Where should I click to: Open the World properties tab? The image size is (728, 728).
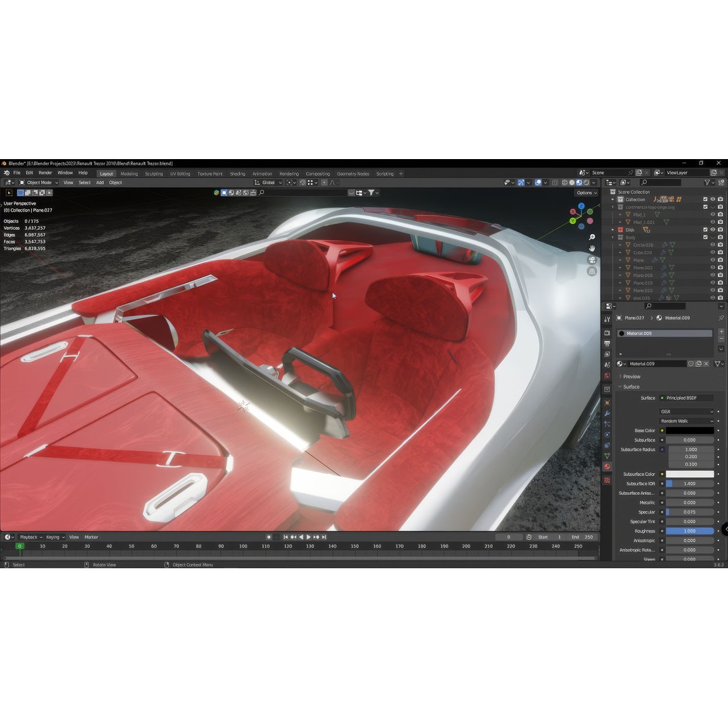click(x=607, y=375)
